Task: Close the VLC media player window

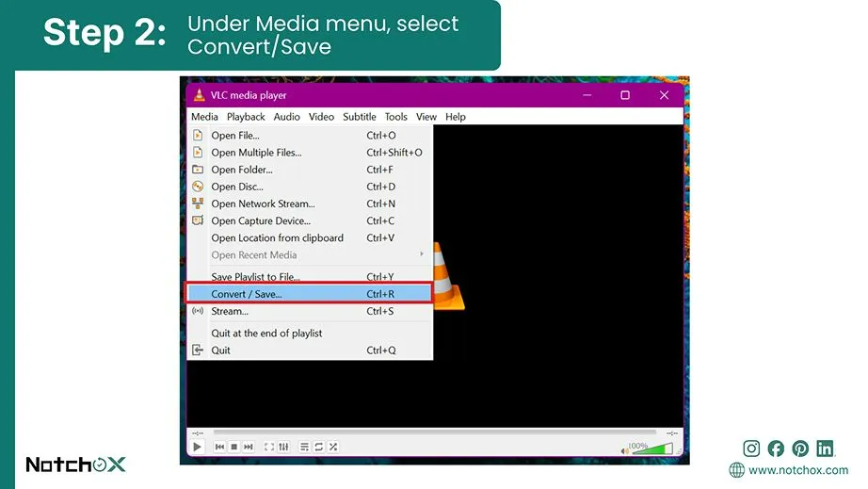Action: 664,95
